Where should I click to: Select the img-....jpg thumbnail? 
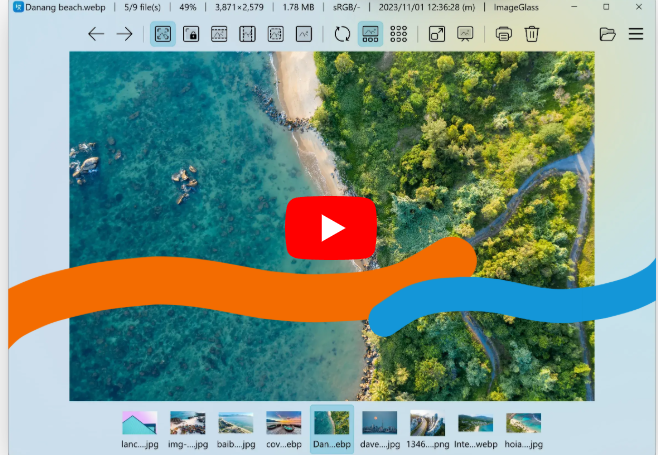coord(188,429)
